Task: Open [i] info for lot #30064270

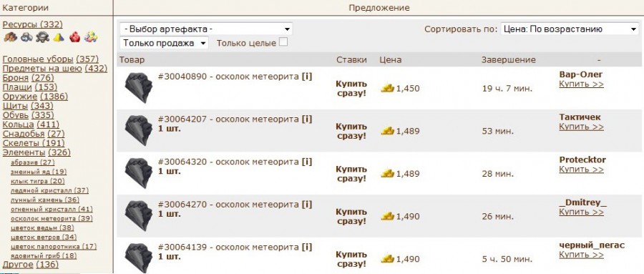Action: click(307, 205)
